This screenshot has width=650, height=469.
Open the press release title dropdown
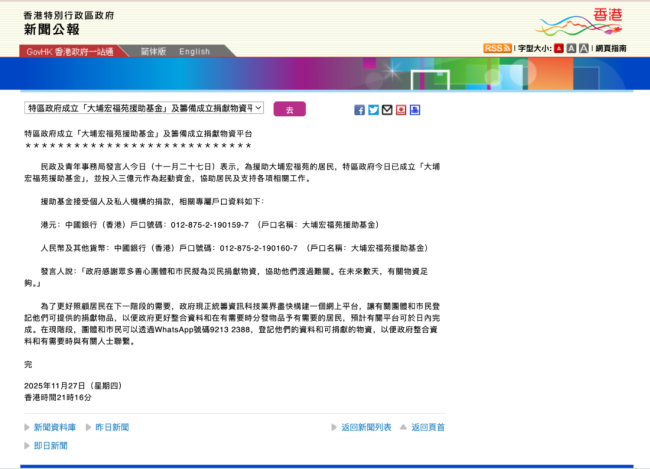pos(144,108)
